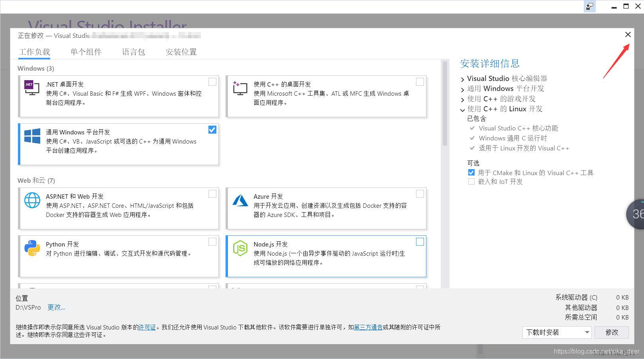Check the .NET 桌面开发 workload checkbox
Screen dimensions: 644x359
pos(212,82)
